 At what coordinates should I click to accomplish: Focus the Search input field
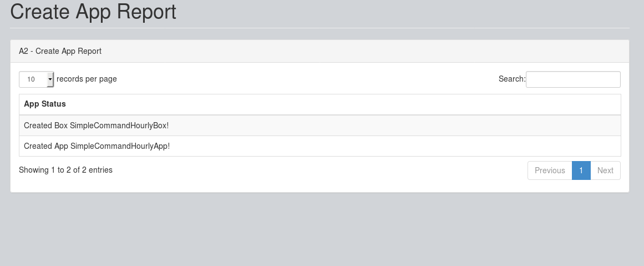pyautogui.click(x=572, y=79)
